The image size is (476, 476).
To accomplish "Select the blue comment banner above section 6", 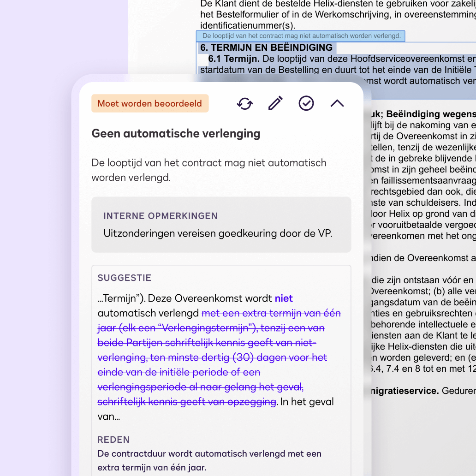I will 301,36.
